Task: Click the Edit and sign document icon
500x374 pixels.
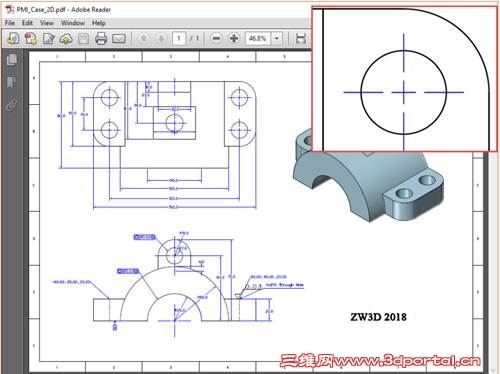Action: pos(49,39)
